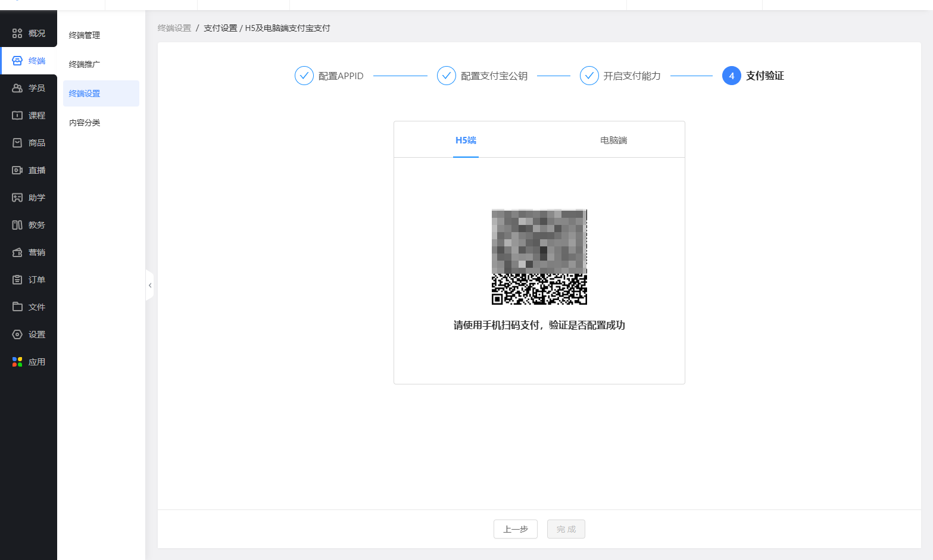Click the 支付验证 step label
The width and height of the screenshot is (933, 560).
click(765, 76)
